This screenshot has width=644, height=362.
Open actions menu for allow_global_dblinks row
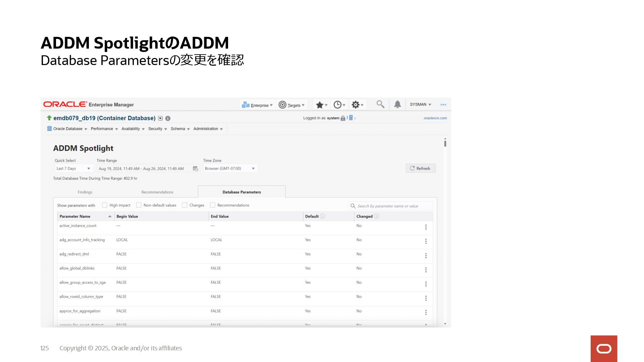(x=426, y=270)
